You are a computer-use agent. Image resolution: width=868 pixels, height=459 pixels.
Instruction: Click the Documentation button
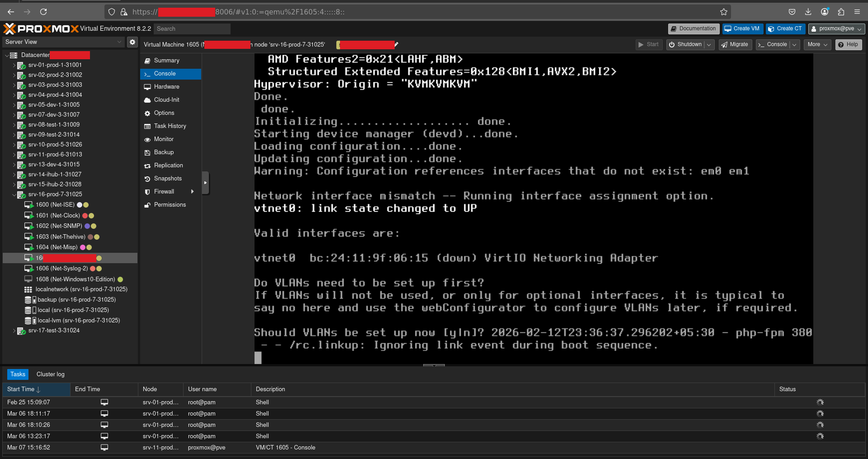693,29
